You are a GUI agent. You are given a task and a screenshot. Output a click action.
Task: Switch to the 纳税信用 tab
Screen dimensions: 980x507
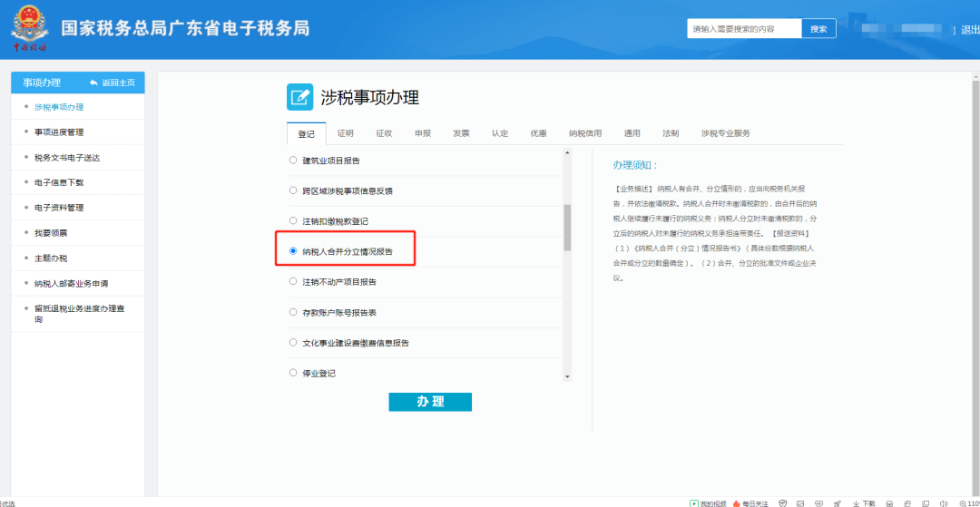[x=585, y=133]
